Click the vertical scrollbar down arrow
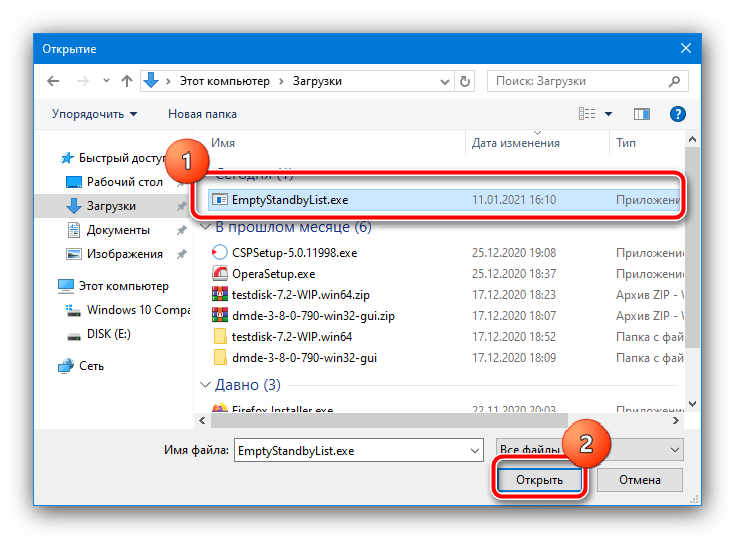The height and width of the screenshot is (539, 735). (x=692, y=404)
